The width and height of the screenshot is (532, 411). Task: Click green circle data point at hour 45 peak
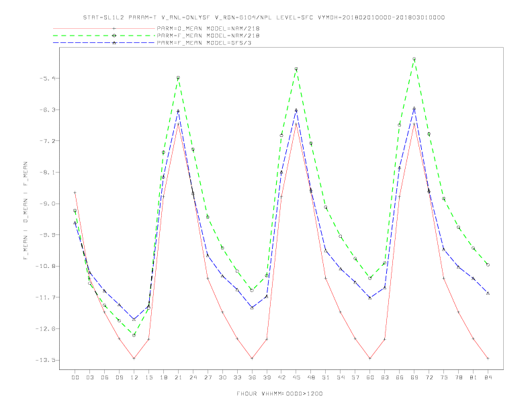296,69
